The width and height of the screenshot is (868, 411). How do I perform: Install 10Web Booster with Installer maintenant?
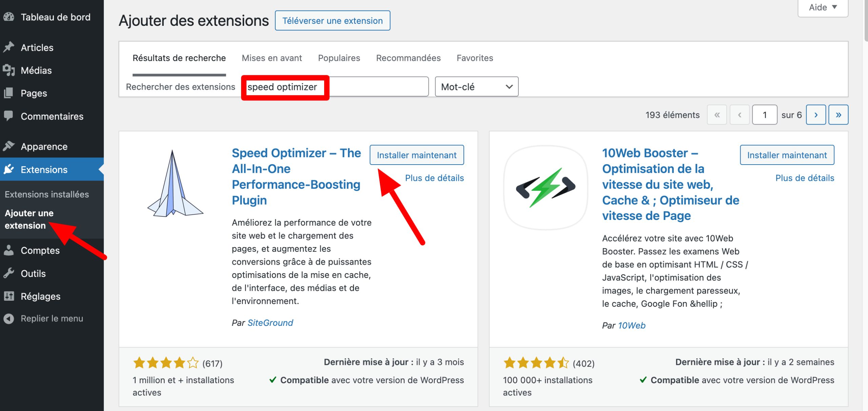point(787,155)
